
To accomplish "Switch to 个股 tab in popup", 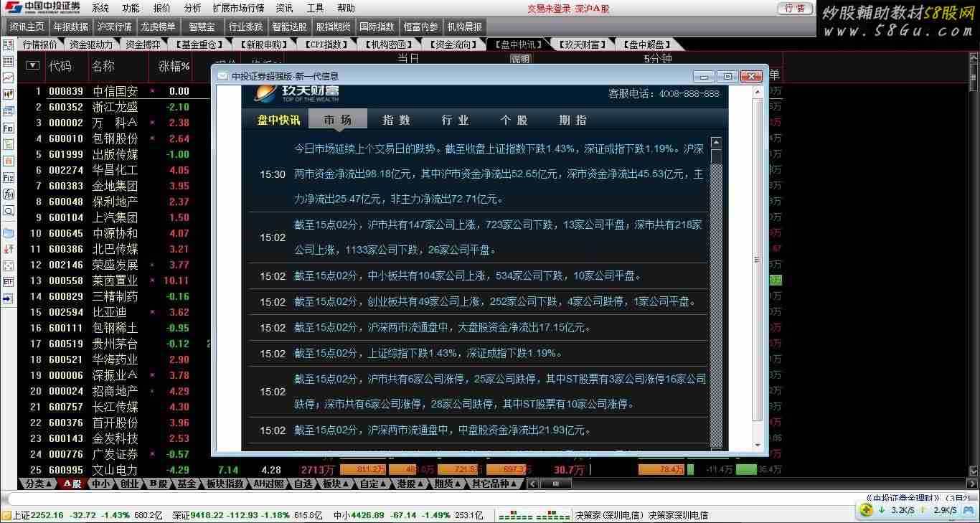I will (514, 120).
